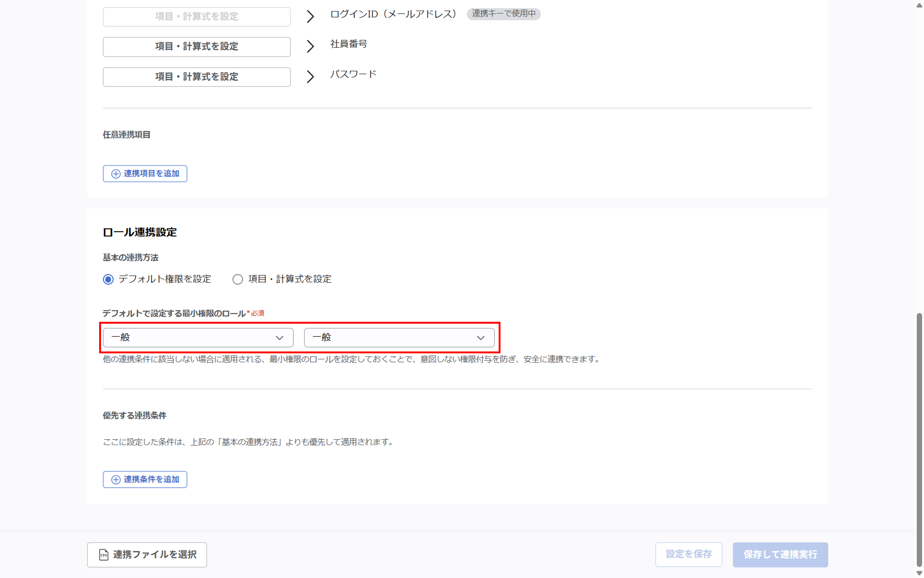
Task: Click the 基本の連携方法 label
Action: [131, 258]
